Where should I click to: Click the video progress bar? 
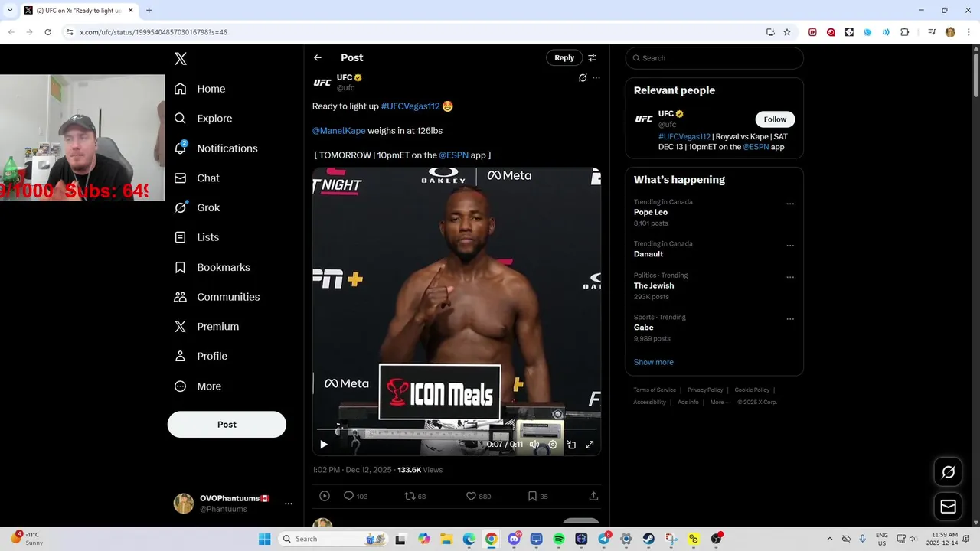tap(456, 429)
